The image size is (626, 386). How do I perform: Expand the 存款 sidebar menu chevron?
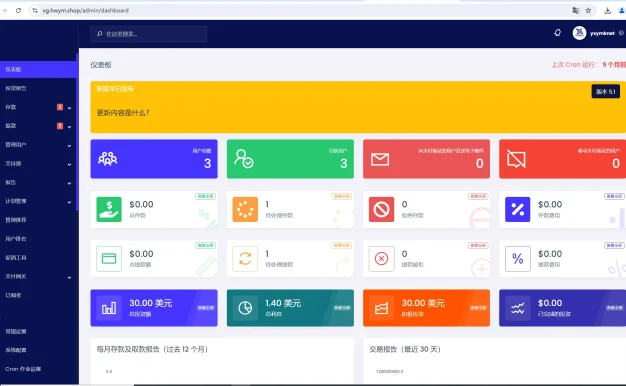69,108
